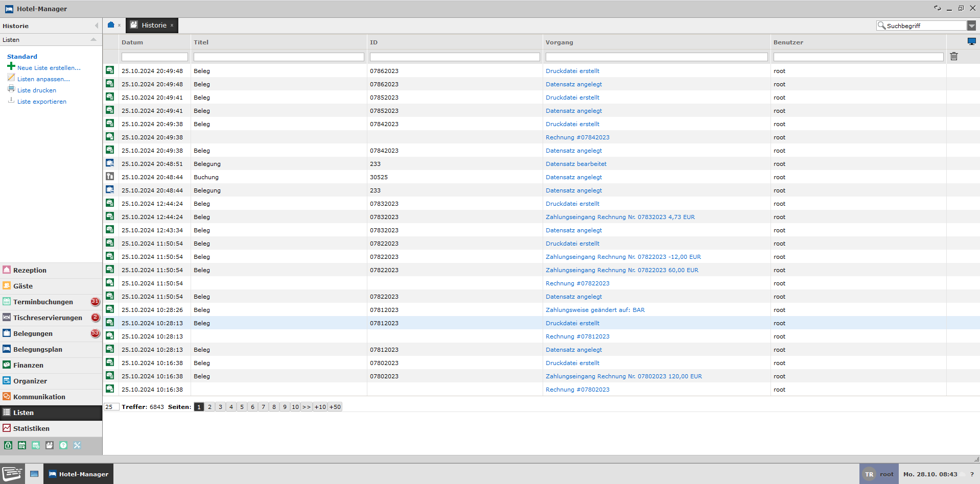The image size is (980, 484).
Task: Open Zahlungseingang 07802023 120,00 EUR link
Action: click(624, 376)
